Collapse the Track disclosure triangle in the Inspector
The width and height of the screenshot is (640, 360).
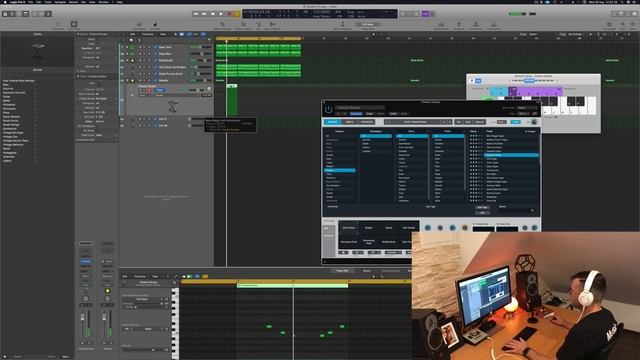coord(78,76)
